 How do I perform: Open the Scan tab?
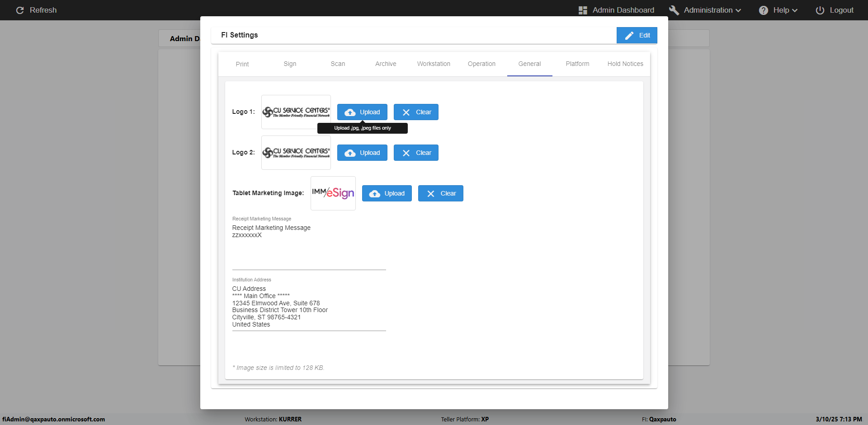pyautogui.click(x=338, y=64)
